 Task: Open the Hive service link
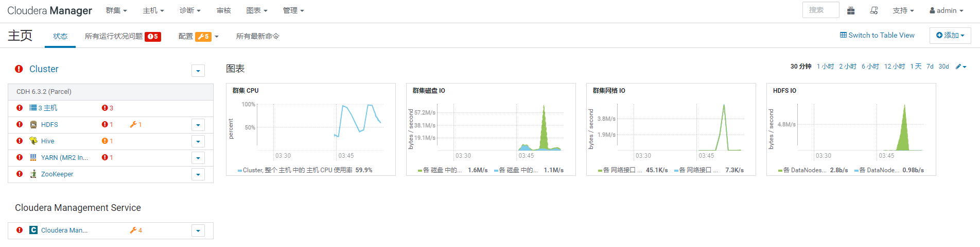47,141
